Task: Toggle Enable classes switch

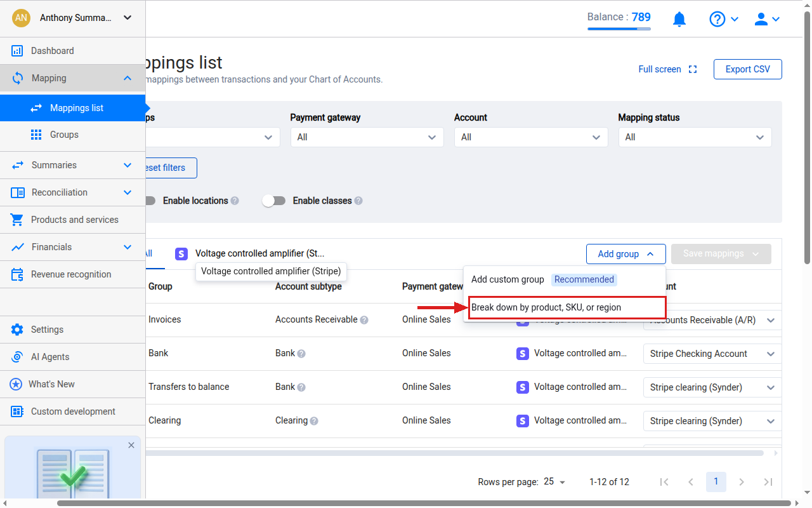Action: (274, 201)
